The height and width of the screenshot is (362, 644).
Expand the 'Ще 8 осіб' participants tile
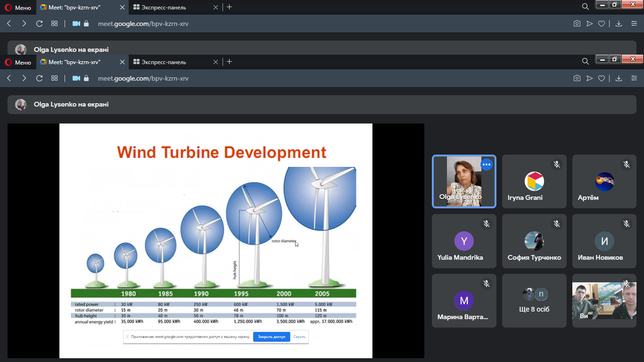tap(534, 301)
